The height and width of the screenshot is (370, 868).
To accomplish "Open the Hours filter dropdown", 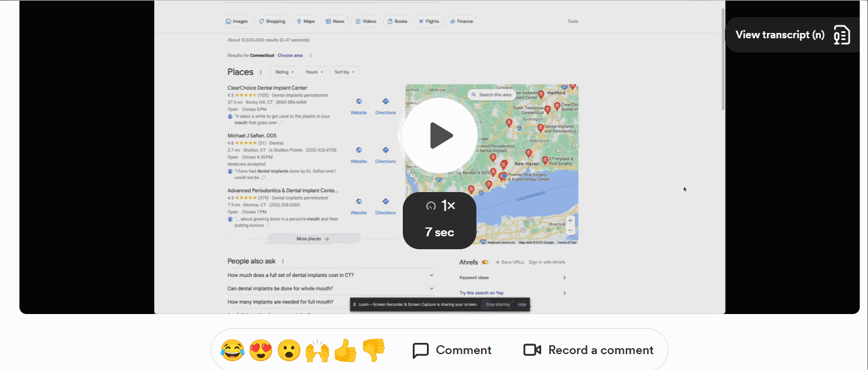I will [314, 72].
